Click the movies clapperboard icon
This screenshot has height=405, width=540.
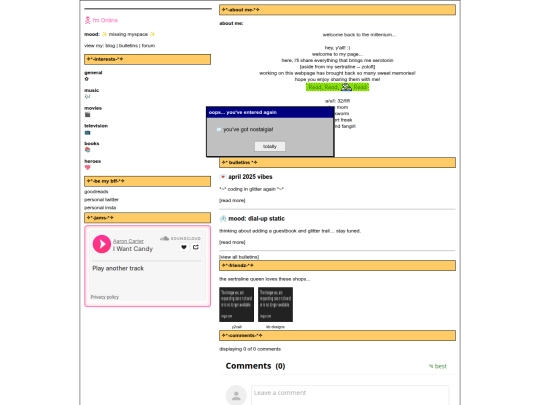[87, 114]
